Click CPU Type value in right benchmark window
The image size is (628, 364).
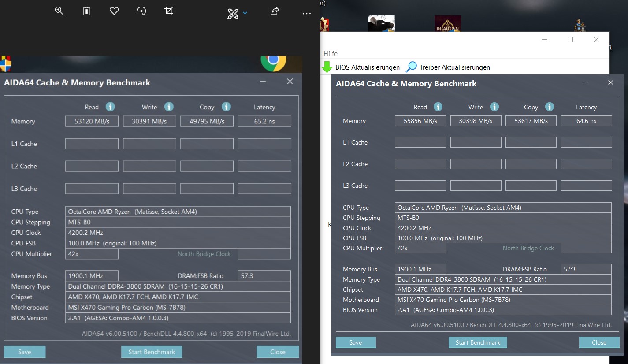[x=503, y=208]
